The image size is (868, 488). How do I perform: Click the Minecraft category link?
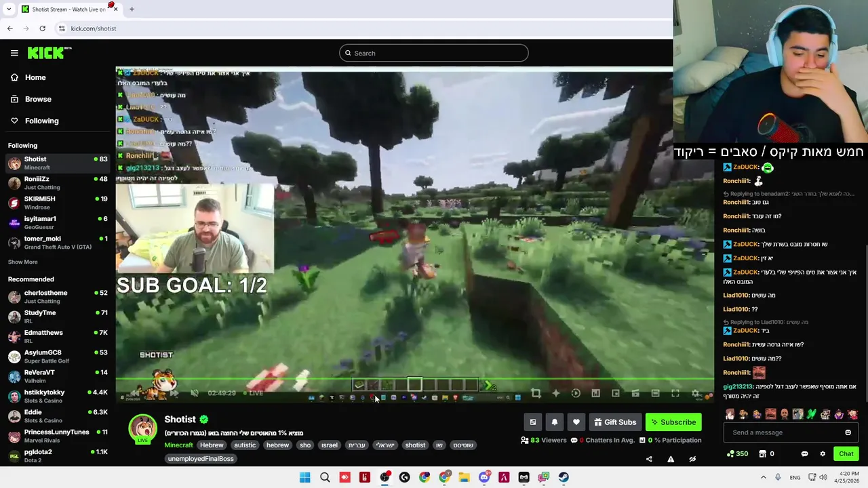pos(178,445)
